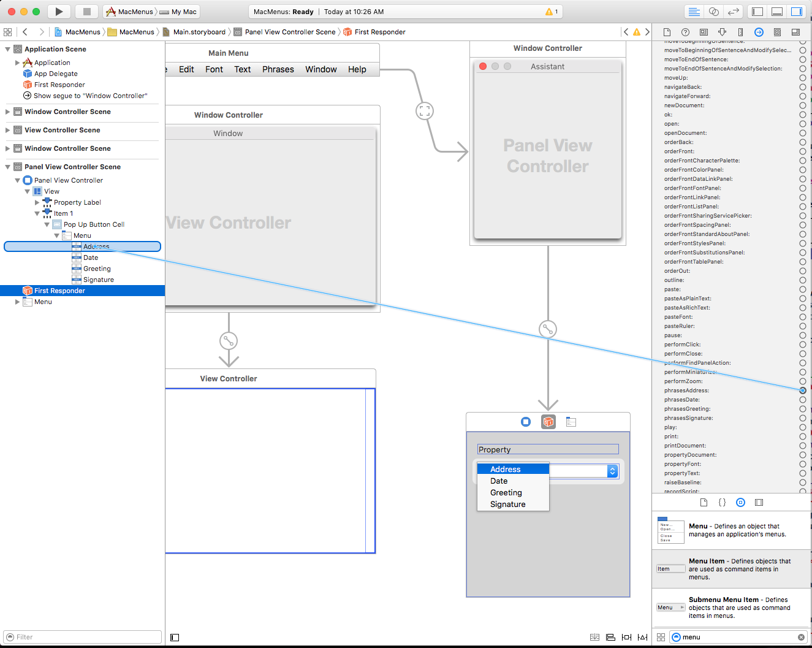Click the phrasesGreeting: connection circle
The height and width of the screenshot is (648, 812).
803,409
